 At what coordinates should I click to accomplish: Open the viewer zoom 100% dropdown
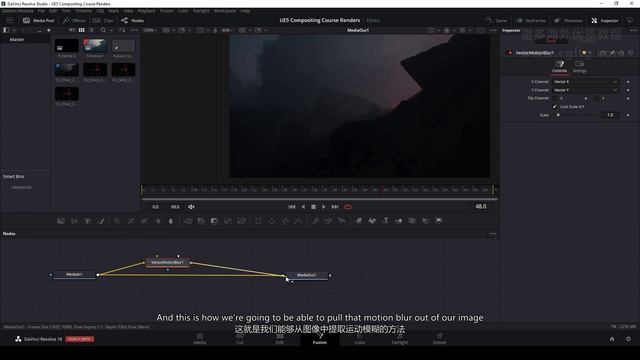coord(150,30)
